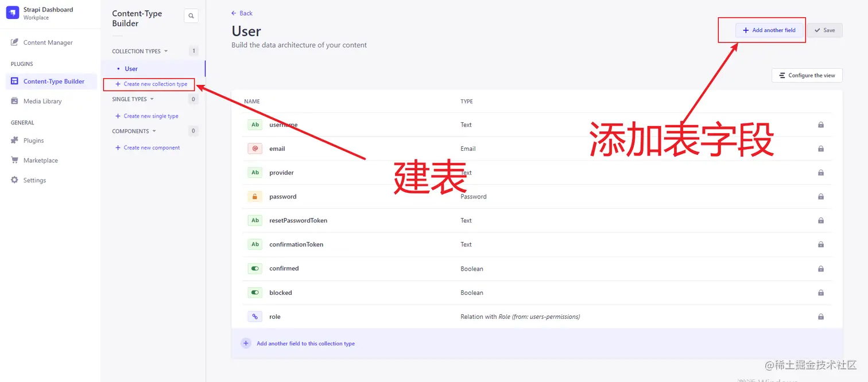This screenshot has height=382, width=868.
Task: Click the padlock at end of role row
Action: pyautogui.click(x=821, y=317)
